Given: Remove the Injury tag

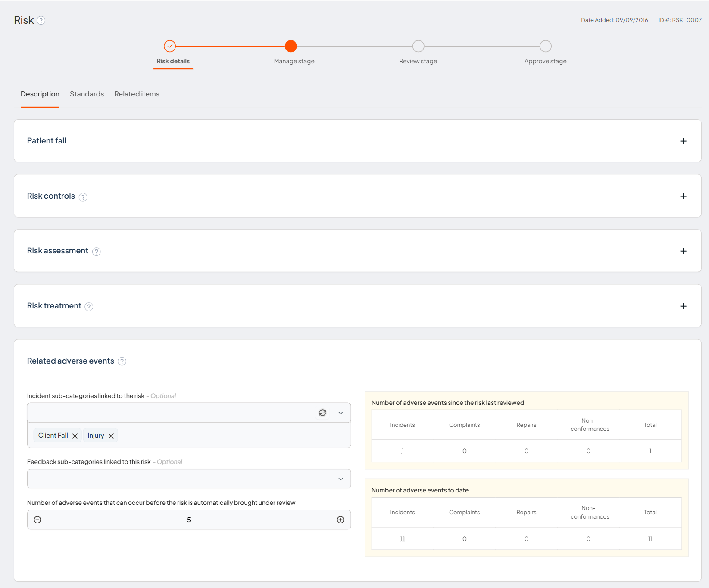Looking at the screenshot, I should click(111, 436).
